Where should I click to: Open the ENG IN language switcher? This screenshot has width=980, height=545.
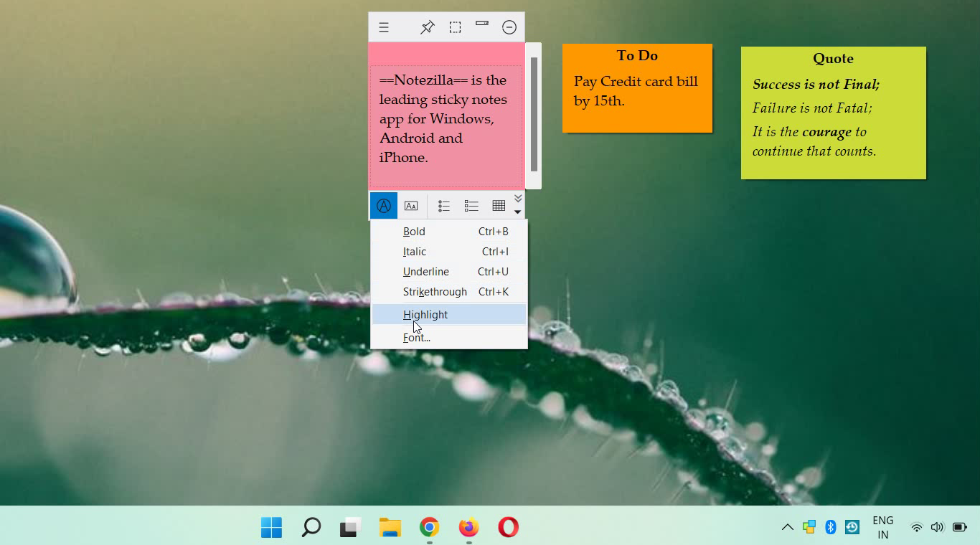[883, 528]
